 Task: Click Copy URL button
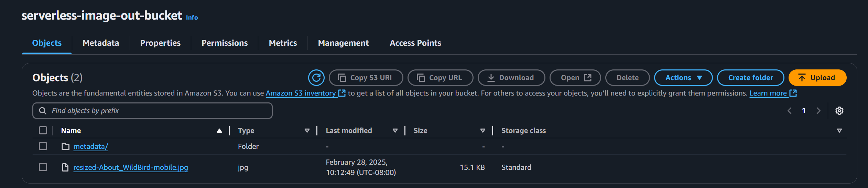(x=440, y=78)
